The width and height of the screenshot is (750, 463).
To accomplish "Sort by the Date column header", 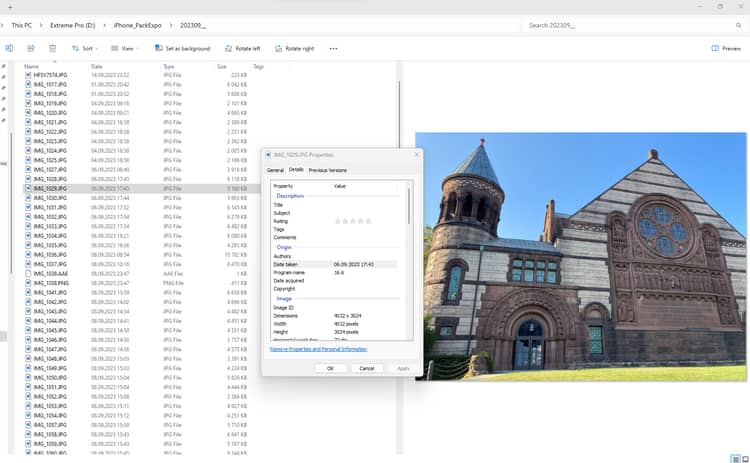I will click(x=97, y=66).
